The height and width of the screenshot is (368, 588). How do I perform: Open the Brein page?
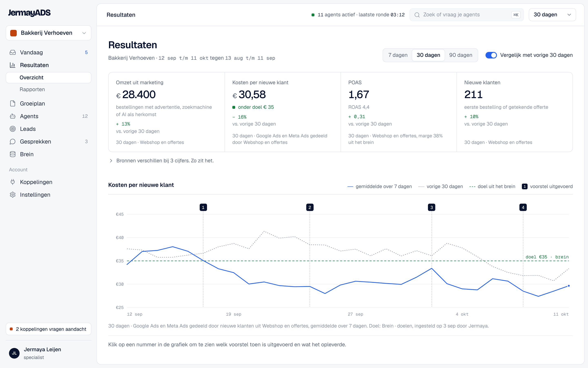[49, 154]
